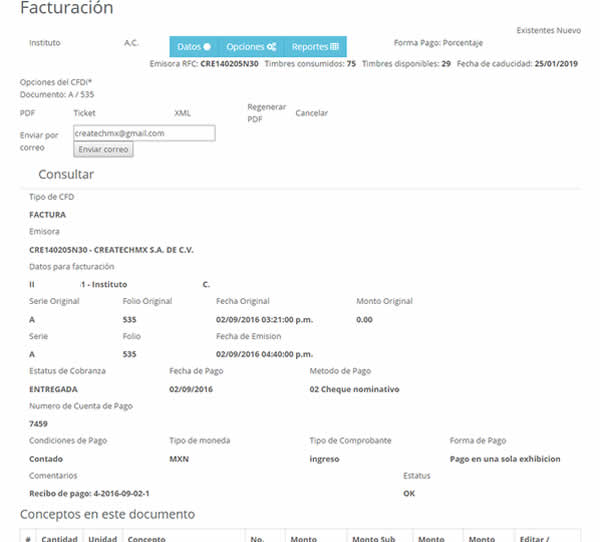The width and height of the screenshot is (600, 542).
Task: Open the Existentes link
Action: [x=537, y=31]
